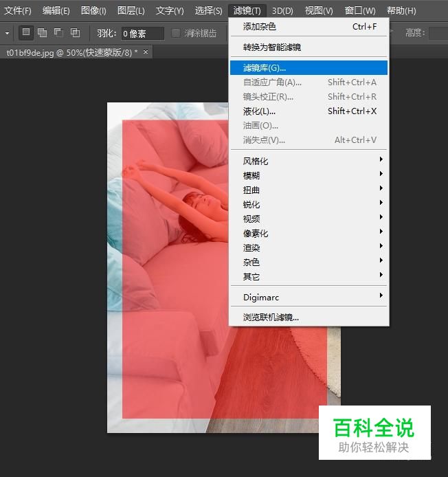Open 液化(L)... liquify filter
This screenshot has height=477, width=448.
coord(309,111)
